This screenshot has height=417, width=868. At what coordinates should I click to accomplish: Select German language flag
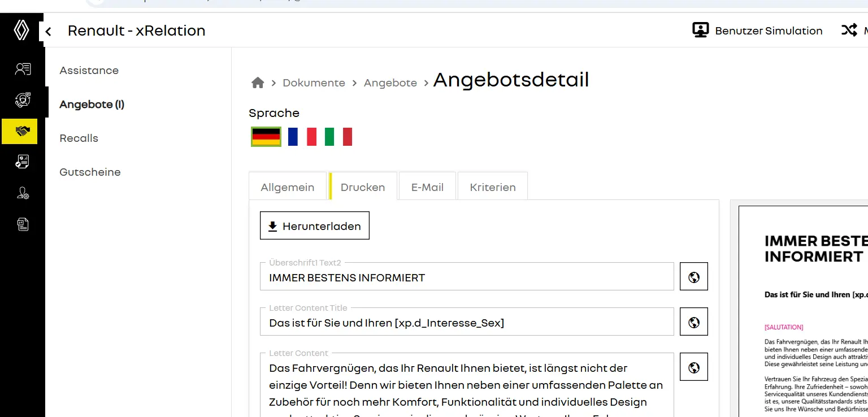266,137
